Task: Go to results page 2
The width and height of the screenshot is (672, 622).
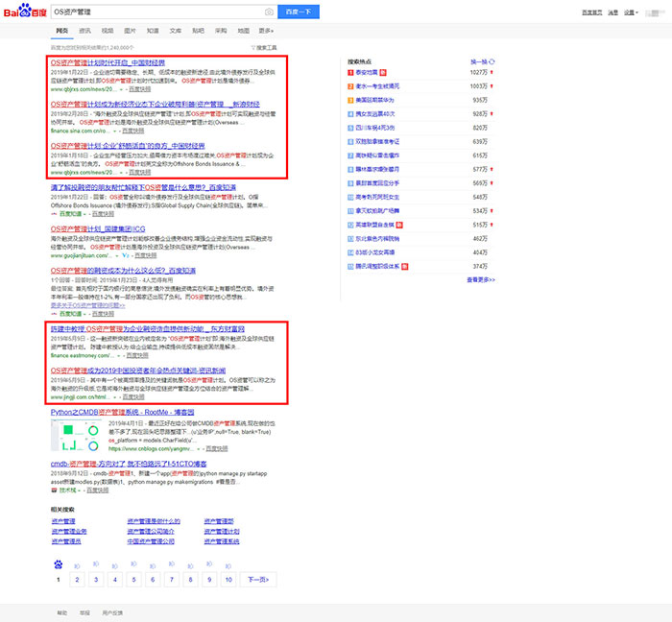Action: click(x=77, y=580)
